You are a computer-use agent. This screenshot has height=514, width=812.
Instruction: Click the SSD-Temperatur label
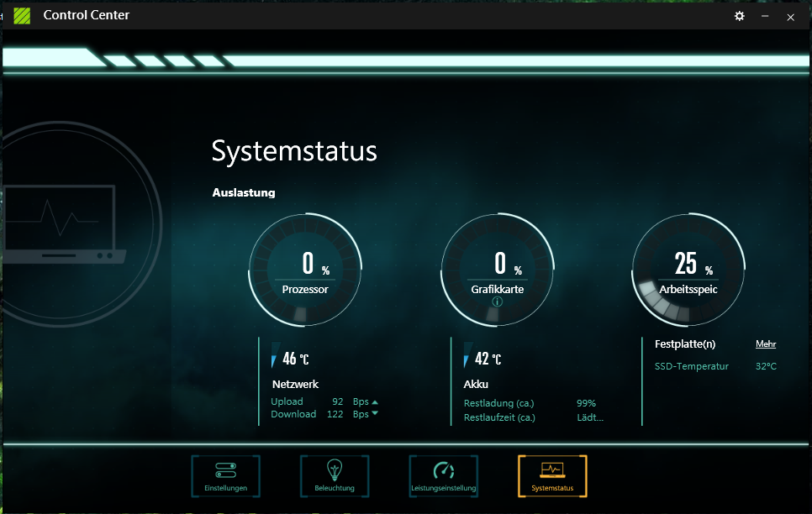click(x=691, y=366)
